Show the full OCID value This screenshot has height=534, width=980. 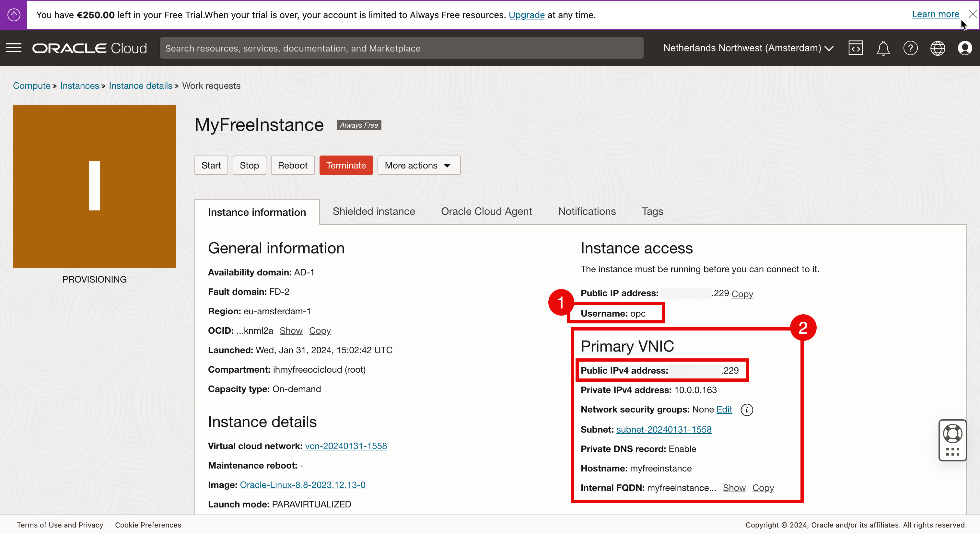pos(291,331)
